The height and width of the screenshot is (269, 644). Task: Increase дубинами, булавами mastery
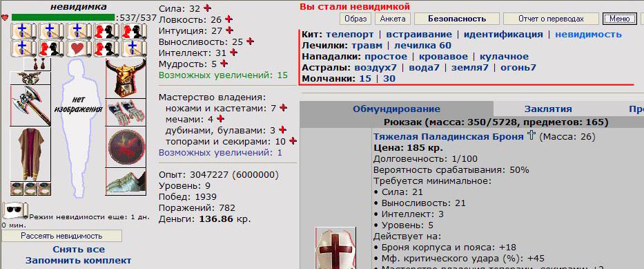[282, 130]
